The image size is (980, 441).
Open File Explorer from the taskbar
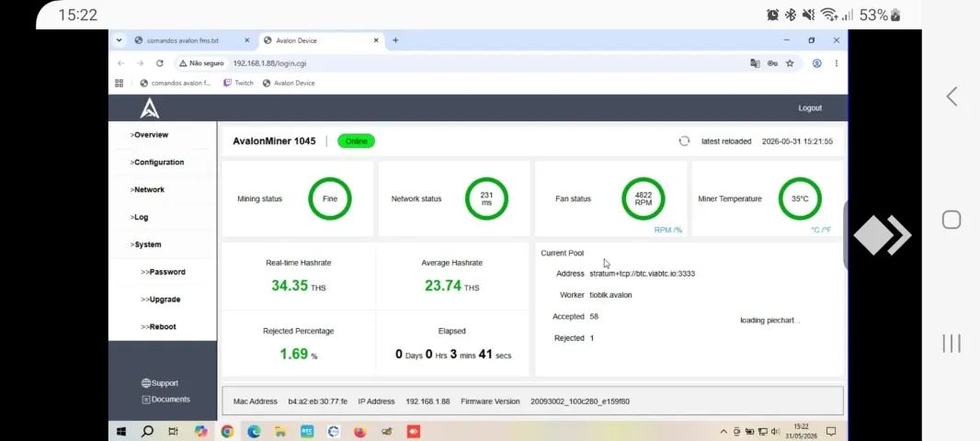[280, 431]
